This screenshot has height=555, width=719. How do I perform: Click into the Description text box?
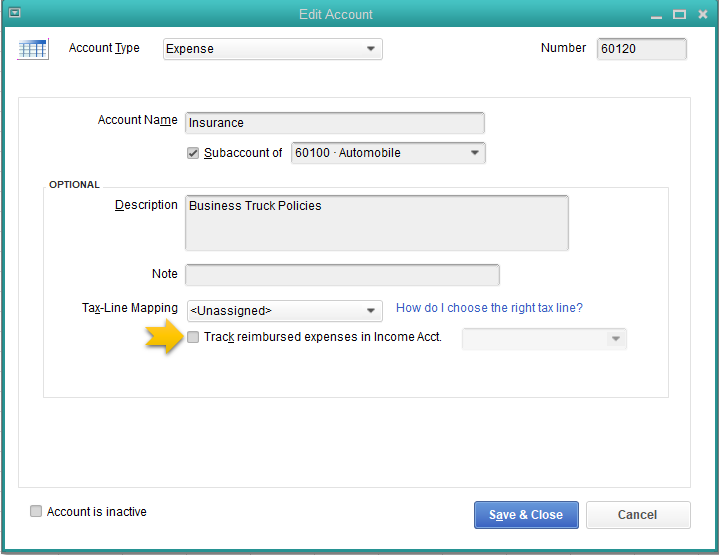pyautogui.click(x=376, y=222)
